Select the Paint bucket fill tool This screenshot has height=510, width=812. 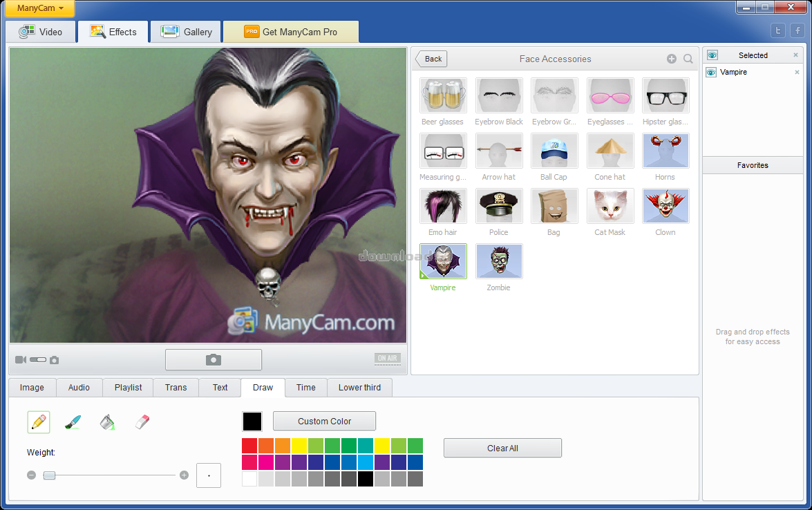point(107,422)
